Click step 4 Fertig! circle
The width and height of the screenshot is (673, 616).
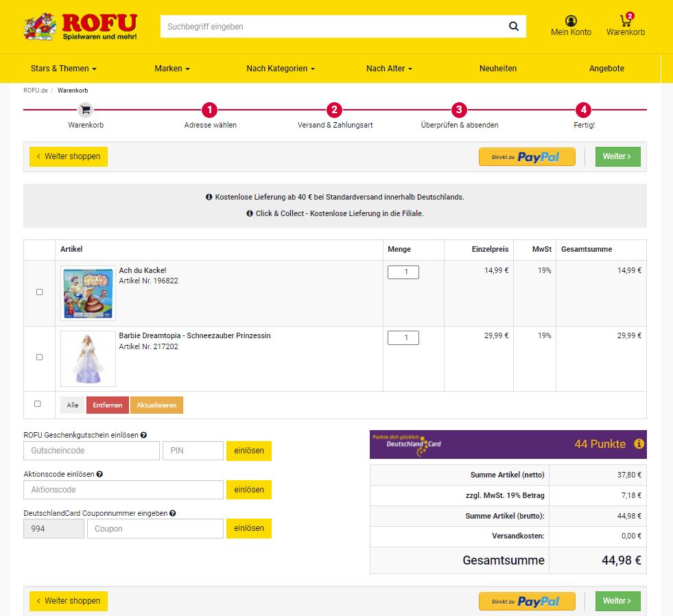pos(583,110)
